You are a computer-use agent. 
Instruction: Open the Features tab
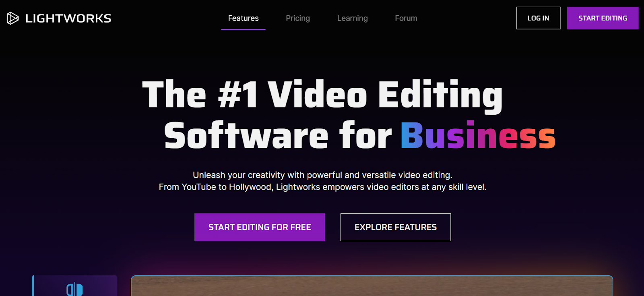(243, 18)
